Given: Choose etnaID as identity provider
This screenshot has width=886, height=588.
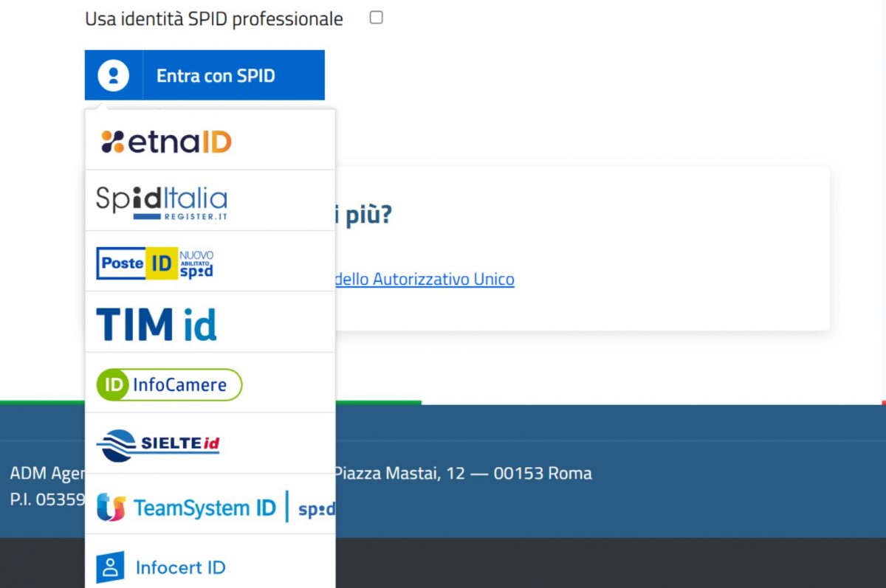Looking at the screenshot, I should [210, 140].
